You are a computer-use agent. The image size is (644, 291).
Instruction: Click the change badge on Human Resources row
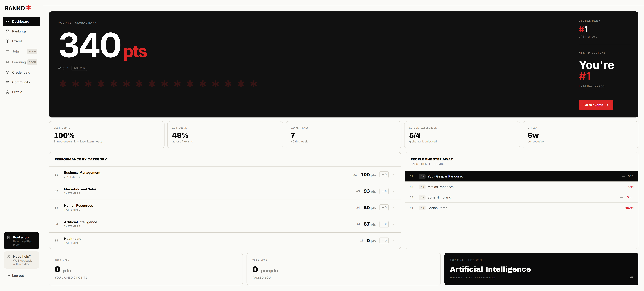(x=384, y=208)
